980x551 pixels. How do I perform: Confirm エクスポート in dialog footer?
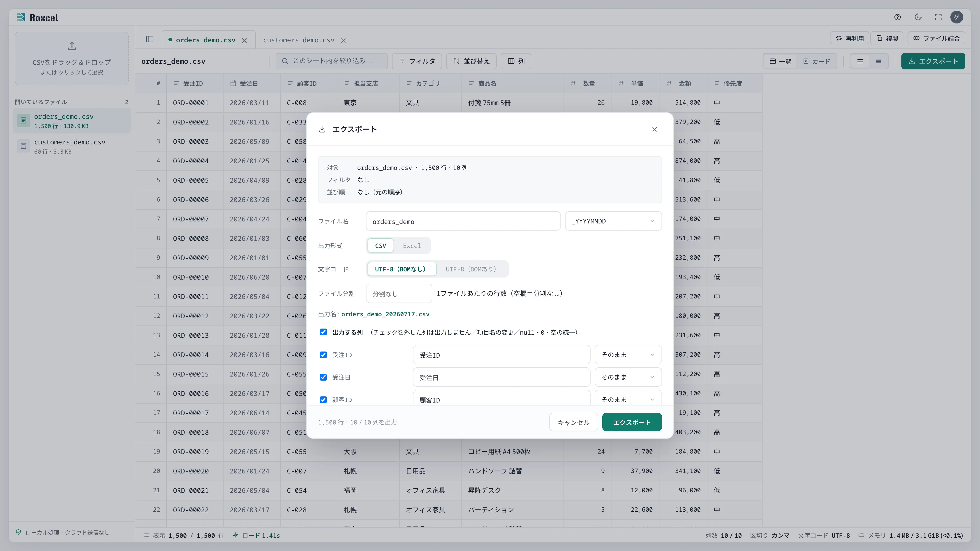(x=632, y=422)
